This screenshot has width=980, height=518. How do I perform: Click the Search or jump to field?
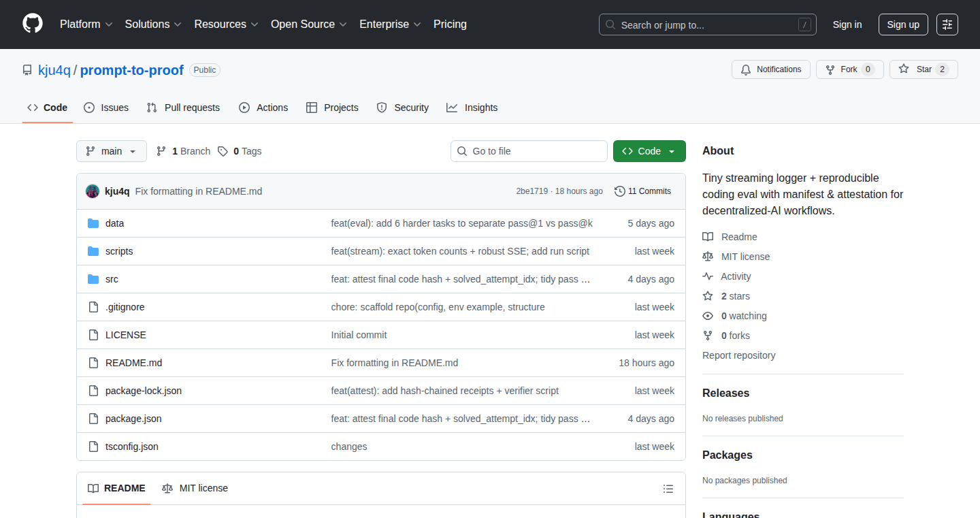click(708, 25)
